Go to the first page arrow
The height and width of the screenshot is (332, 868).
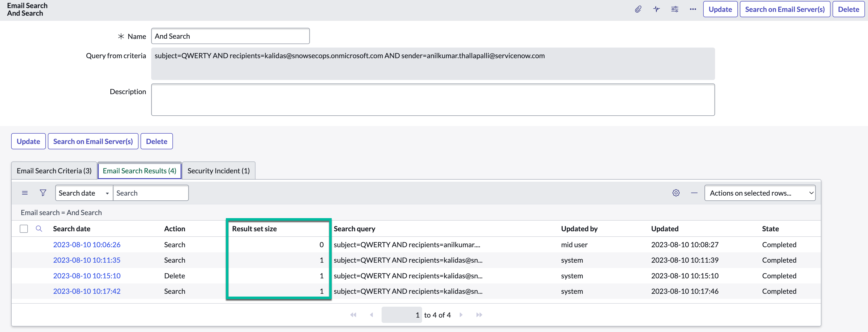(x=353, y=315)
